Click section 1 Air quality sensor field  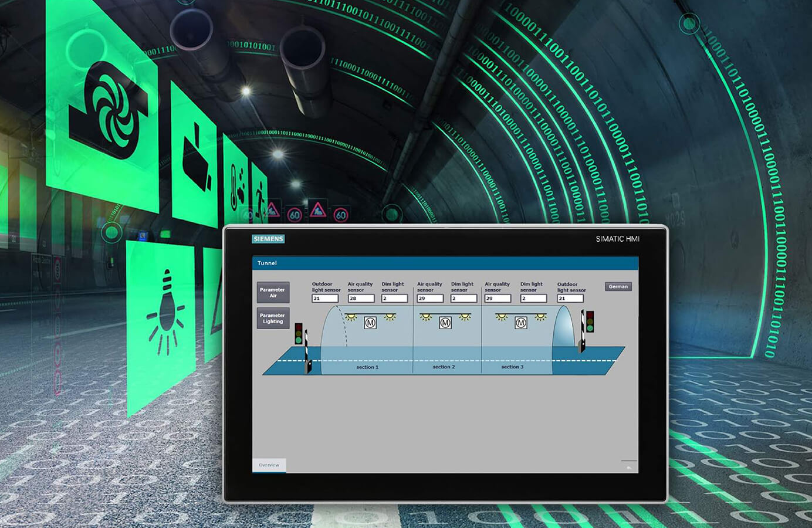[361, 299]
